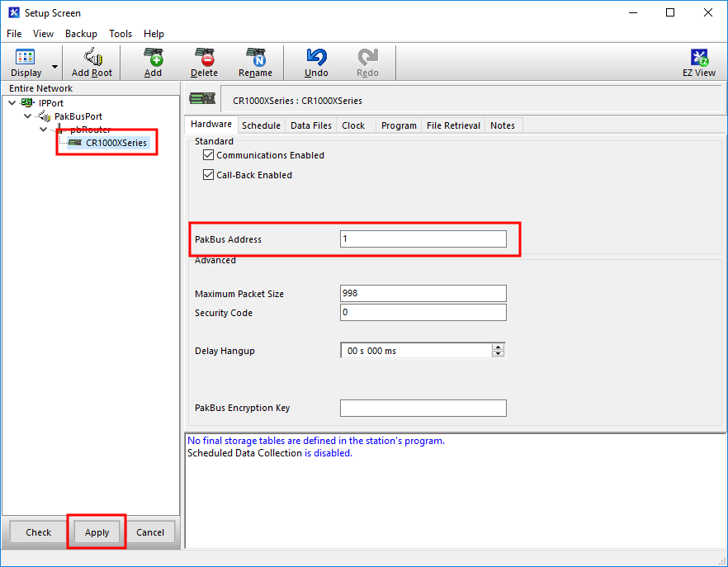Switch to the Schedule tab
Image resolution: width=728 pixels, height=567 pixels.
click(261, 125)
